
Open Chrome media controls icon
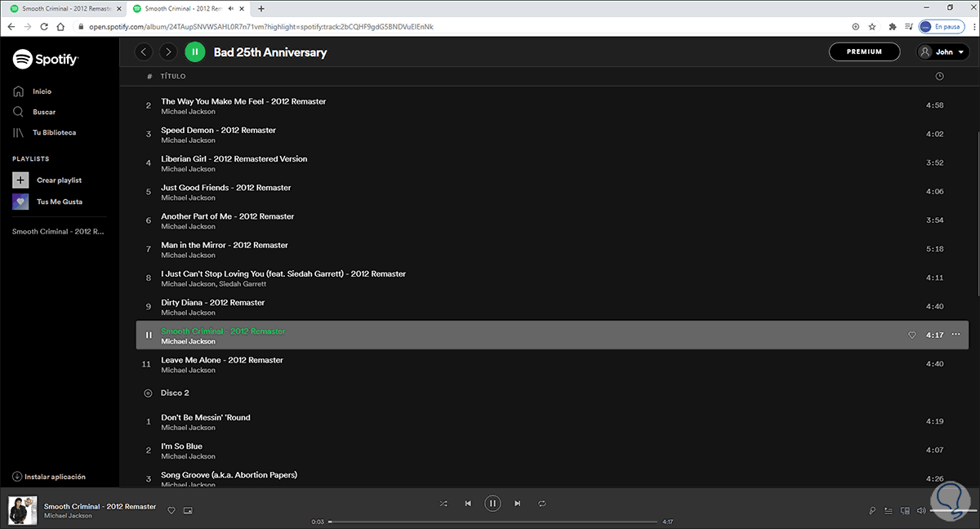909,27
